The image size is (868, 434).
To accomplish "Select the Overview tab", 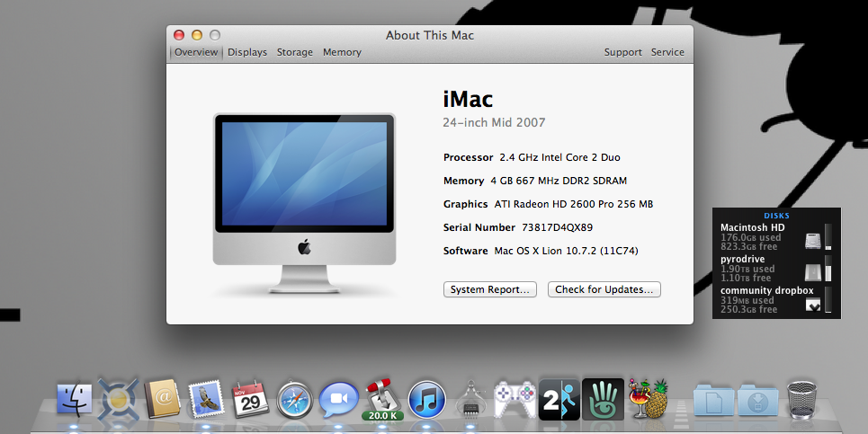I will point(196,52).
